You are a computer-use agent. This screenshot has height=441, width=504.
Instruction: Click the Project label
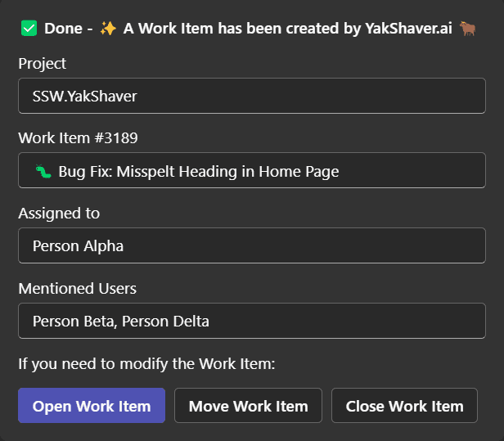point(42,63)
